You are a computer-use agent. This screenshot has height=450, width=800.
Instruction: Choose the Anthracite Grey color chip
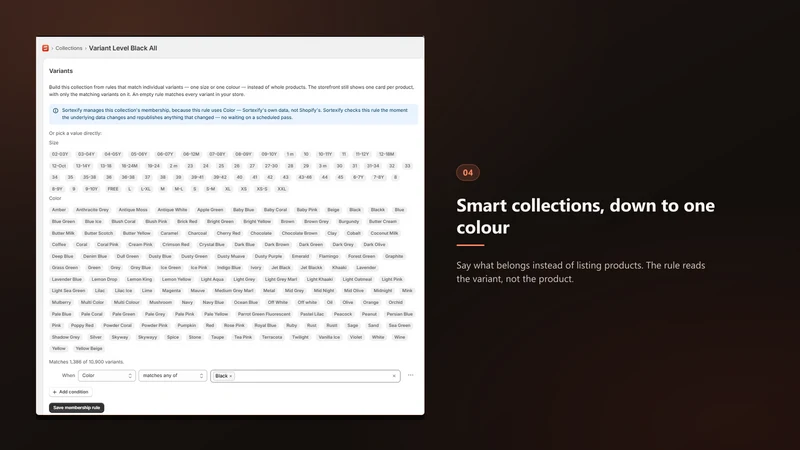pos(92,210)
